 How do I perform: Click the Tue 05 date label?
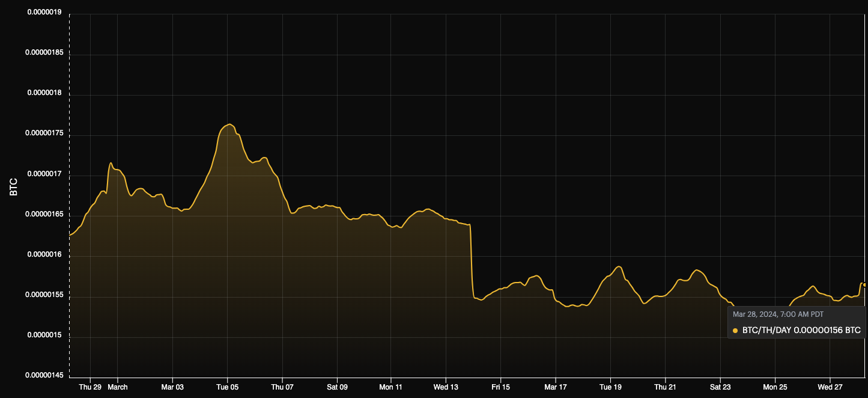(227, 387)
